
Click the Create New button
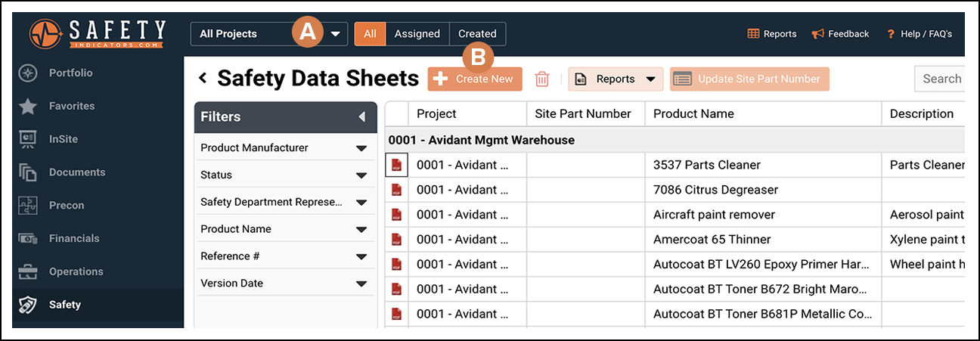click(x=475, y=79)
